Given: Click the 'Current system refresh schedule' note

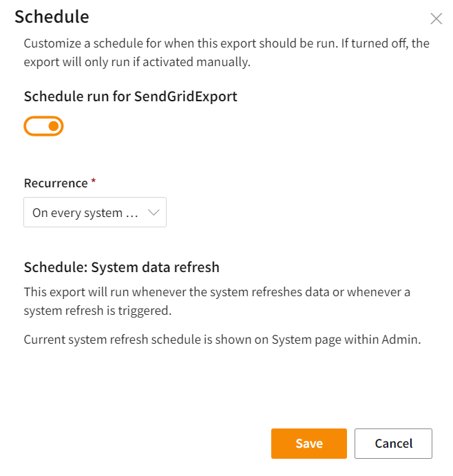Looking at the screenshot, I should coord(222,339).
